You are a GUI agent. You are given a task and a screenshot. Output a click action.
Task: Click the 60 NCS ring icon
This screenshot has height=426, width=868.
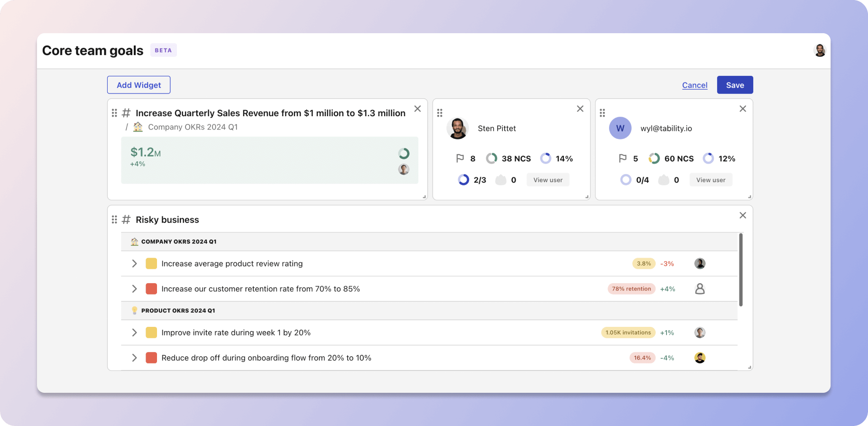[x=654, y=158]
